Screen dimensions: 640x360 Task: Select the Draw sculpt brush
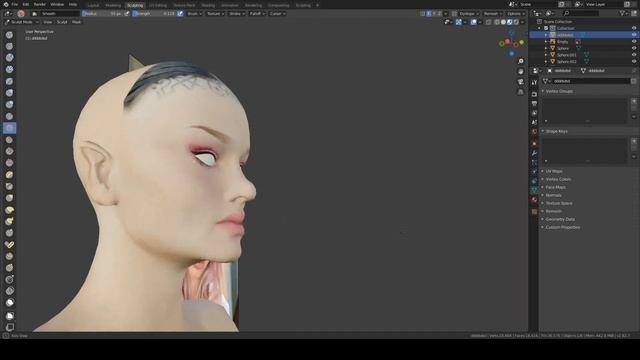click(x=9, y=35)
